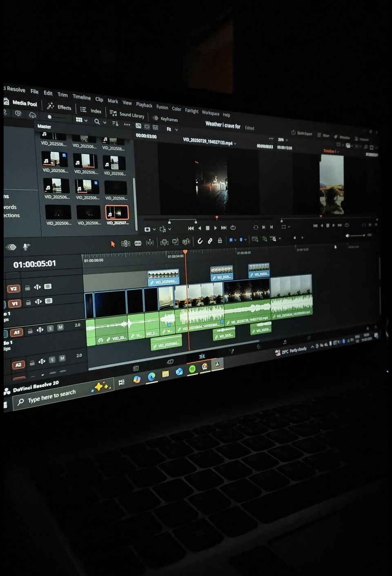Viewport: 392px width, 576px height.
Task: Open the Edit menu
Action: pos(48,93)
